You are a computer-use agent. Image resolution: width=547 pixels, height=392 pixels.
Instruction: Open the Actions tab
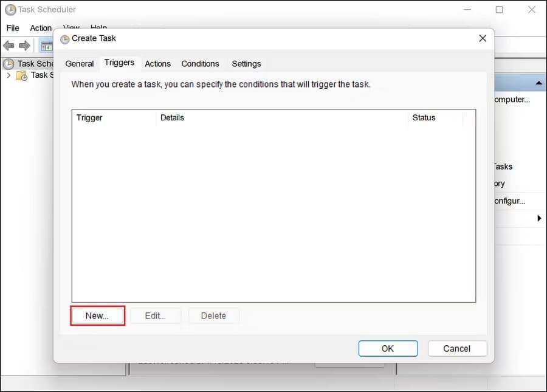click(157, 64)
